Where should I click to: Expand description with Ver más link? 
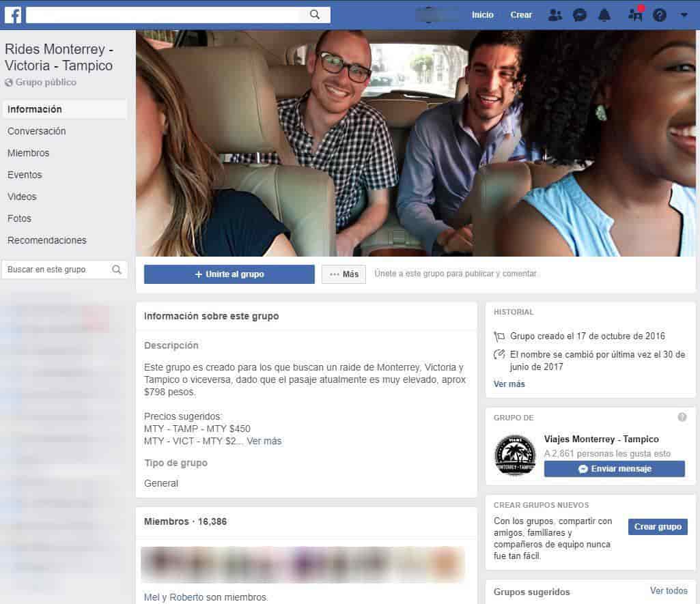pos(264,442)
